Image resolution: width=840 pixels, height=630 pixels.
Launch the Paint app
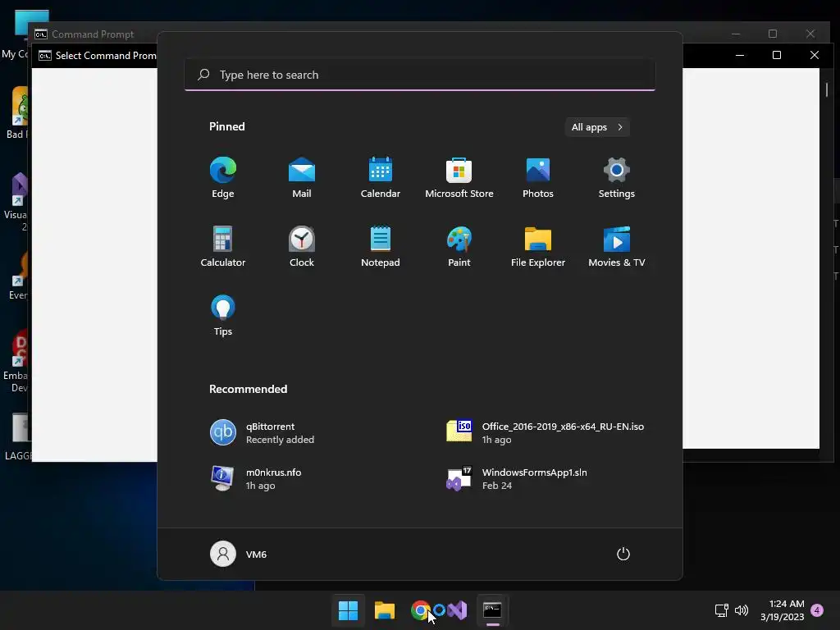[x=459, y=246]
